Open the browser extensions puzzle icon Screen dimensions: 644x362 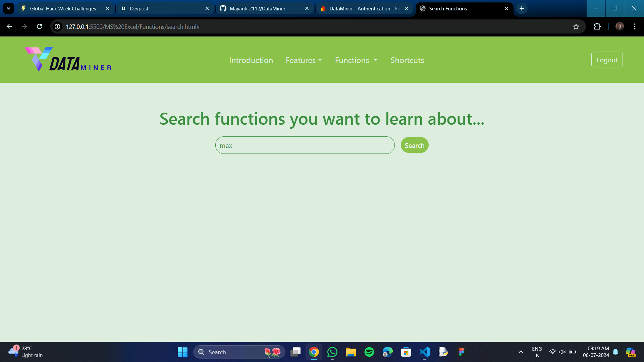597,27
